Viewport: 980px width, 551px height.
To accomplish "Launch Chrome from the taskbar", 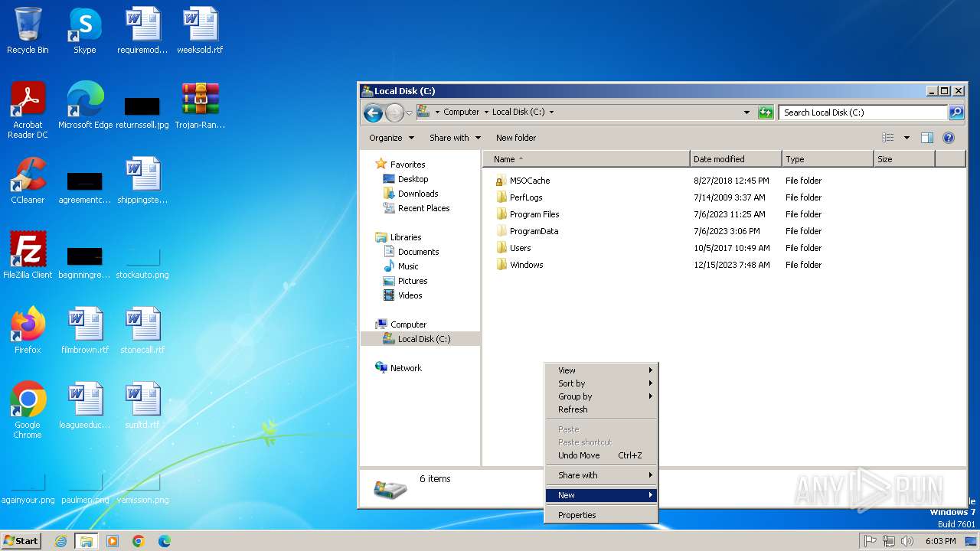I will point(139,541).
